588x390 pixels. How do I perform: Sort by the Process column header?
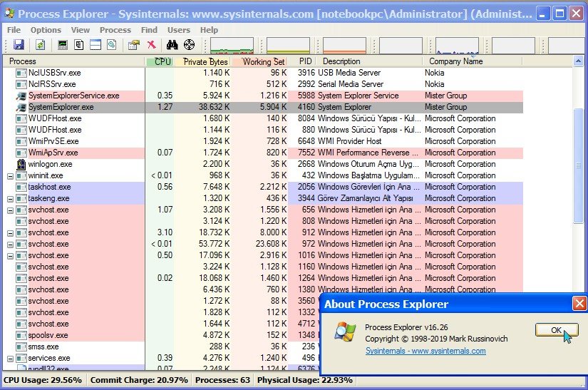(x=73, y=61)
